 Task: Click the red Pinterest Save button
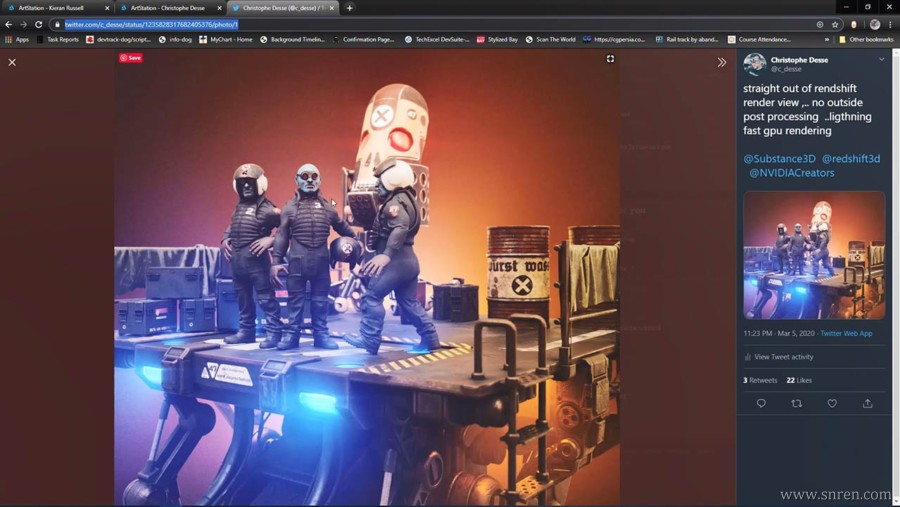point(131,58)
